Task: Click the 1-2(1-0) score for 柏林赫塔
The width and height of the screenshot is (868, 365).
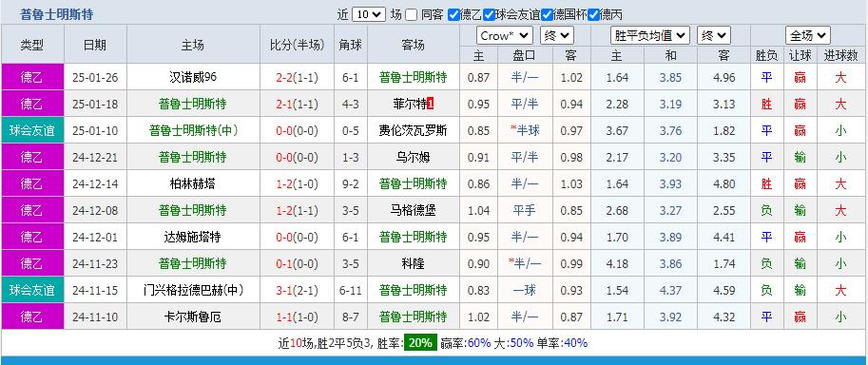Action: [x=297, y=183]
